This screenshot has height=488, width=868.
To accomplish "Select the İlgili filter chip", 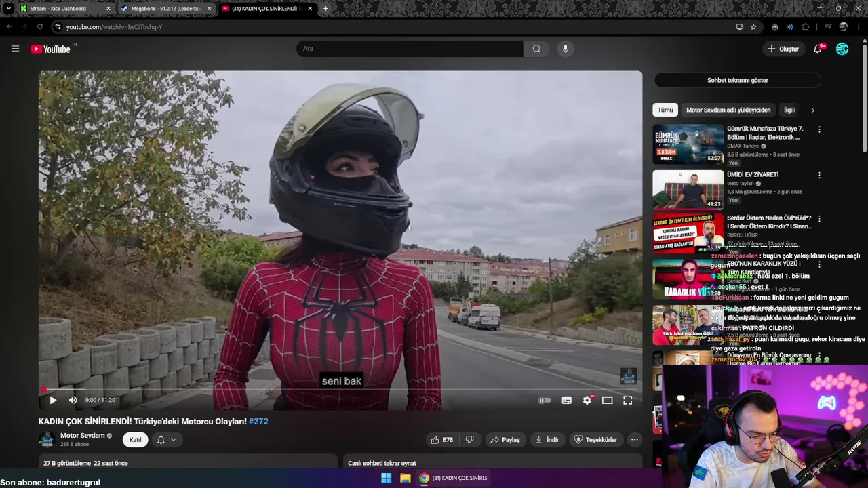I will (789, 110).
